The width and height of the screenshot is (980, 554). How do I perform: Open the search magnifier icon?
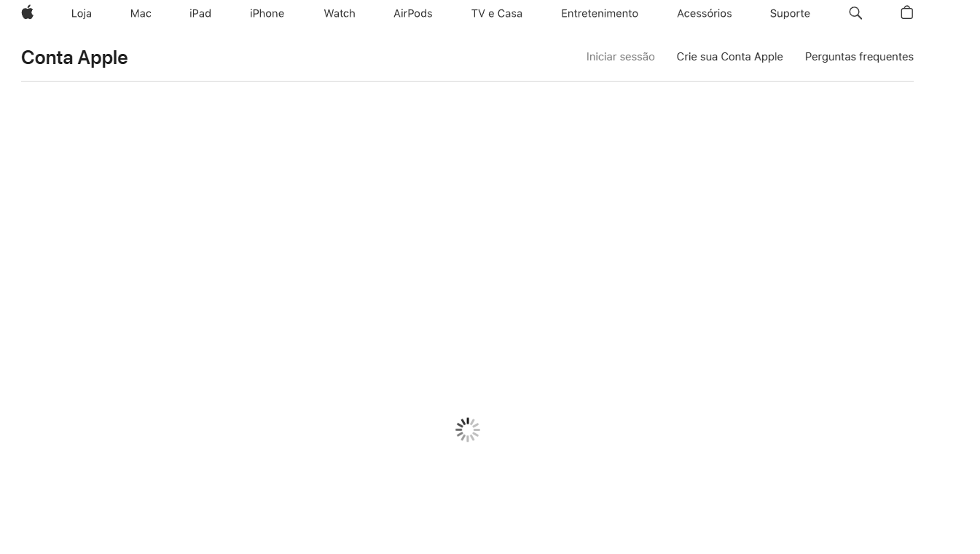[855, 13]
